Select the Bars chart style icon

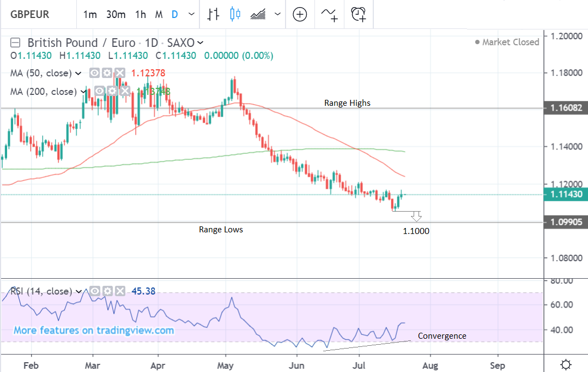click(x=213, y=15)
